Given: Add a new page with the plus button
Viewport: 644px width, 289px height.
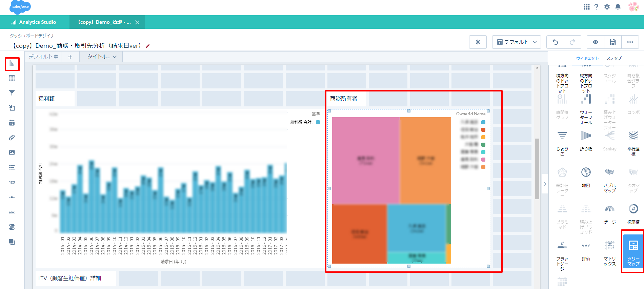Looking at the screenshot, I should pos(70,57).
